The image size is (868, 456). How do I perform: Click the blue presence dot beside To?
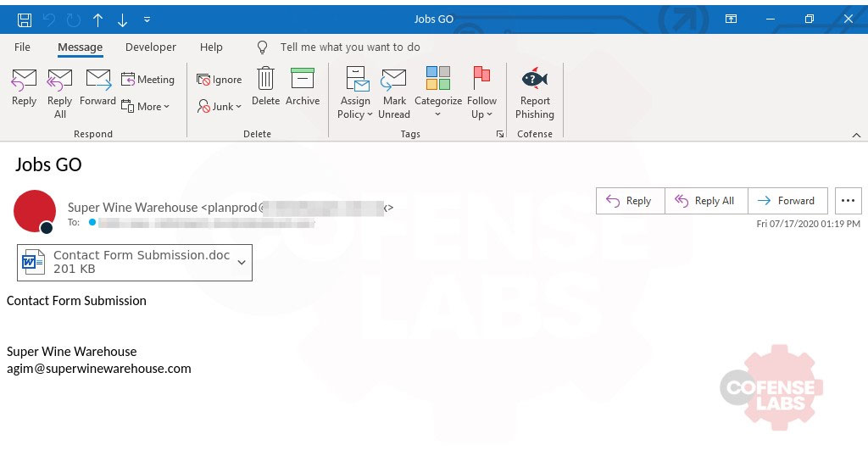92,222
